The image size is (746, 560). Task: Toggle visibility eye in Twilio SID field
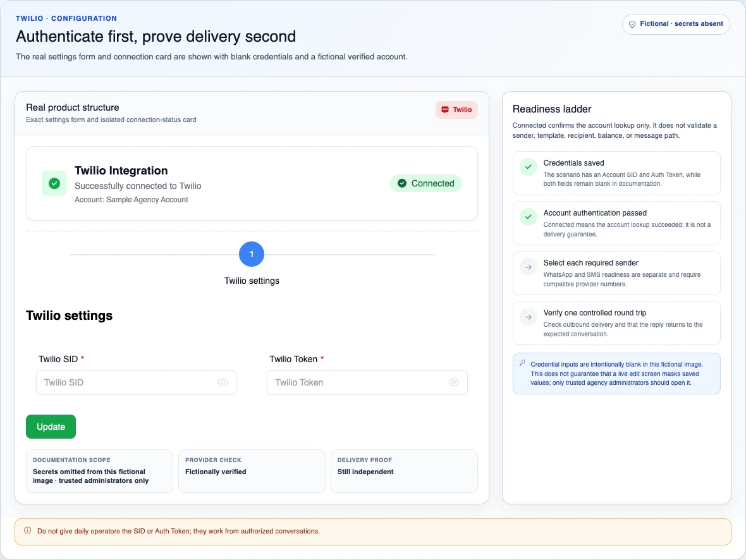pos(223,382)
